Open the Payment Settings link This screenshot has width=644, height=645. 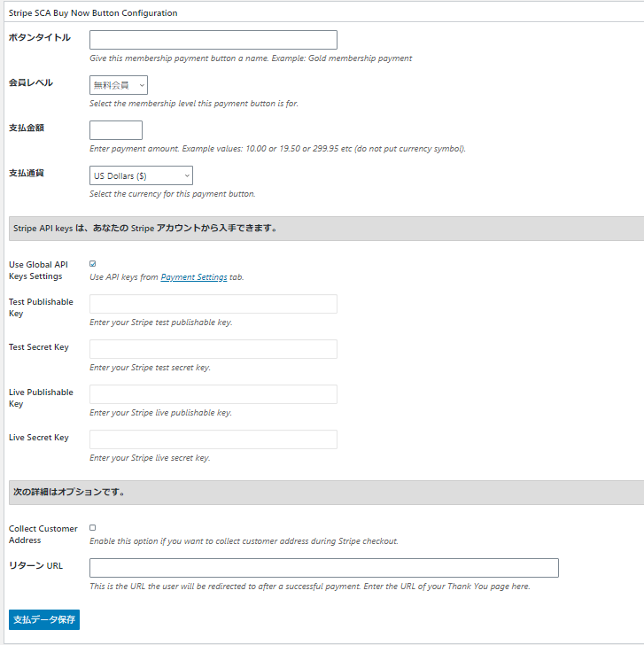click(x=194, y=277)
